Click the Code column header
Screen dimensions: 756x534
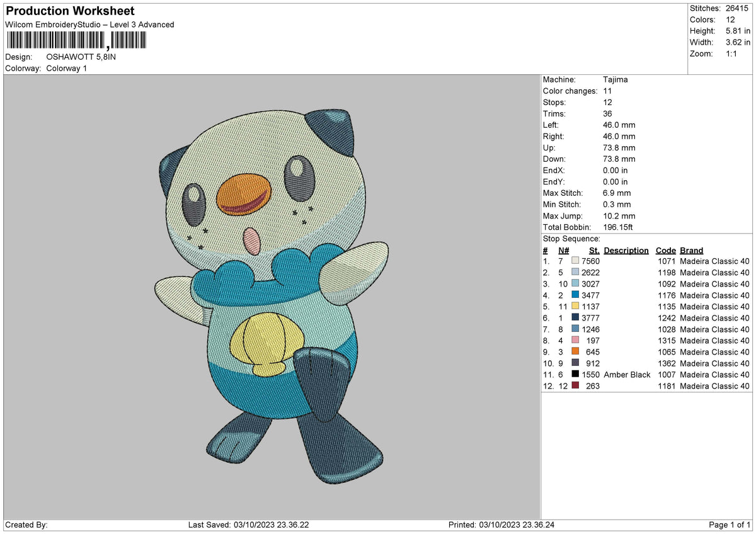click(665, 250)
